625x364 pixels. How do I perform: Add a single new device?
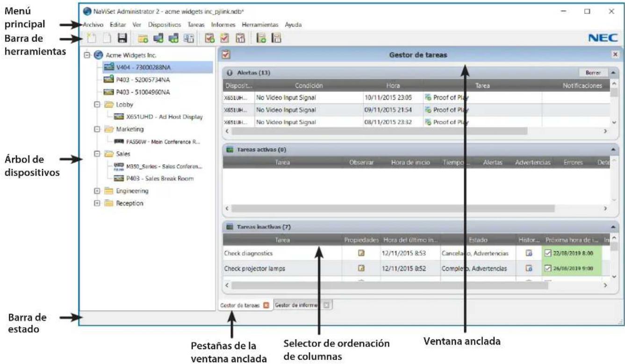[x=158, y=37]
